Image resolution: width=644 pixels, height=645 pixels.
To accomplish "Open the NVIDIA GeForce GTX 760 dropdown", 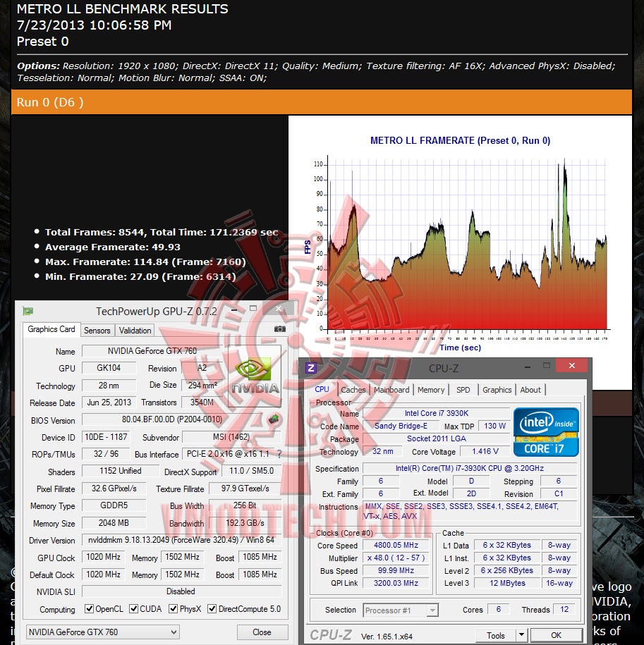I will [102, 632].
